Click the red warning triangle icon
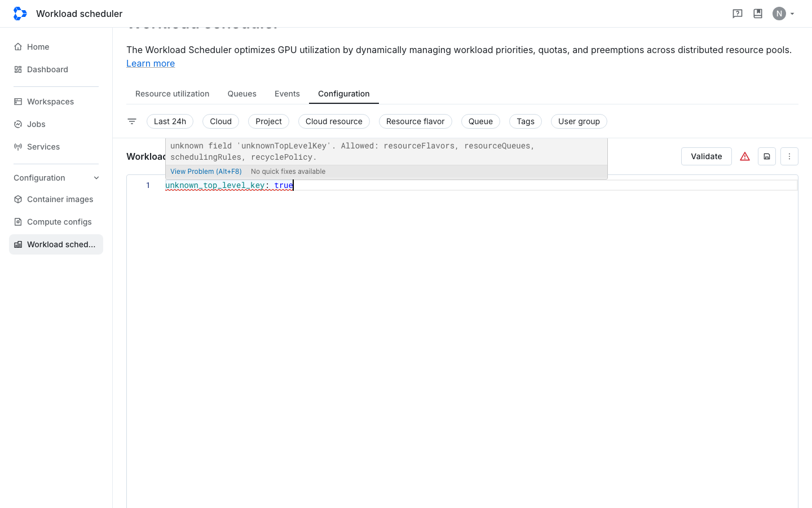The image size is (812, 508). (x=745, y=156)
